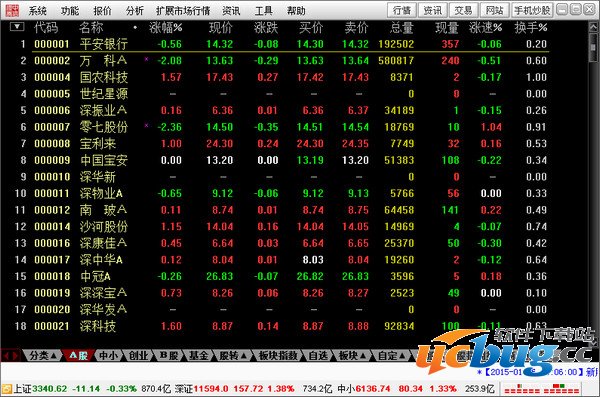Switch to the 基金 tab
The image size is (600, 397).
(x=199, y=356)
